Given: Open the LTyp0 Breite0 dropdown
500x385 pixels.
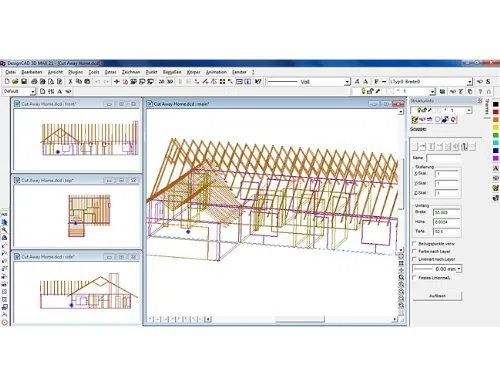Looking at the screenshot, I should [x=470, y=82].
